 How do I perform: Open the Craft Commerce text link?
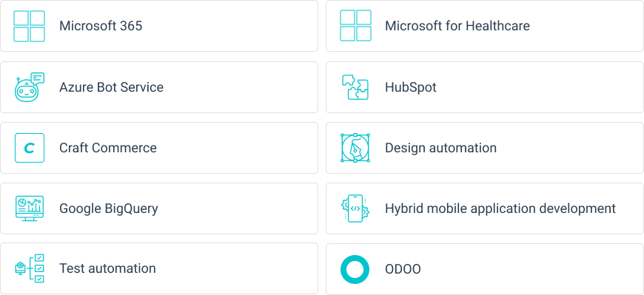[x=108, y=148]
